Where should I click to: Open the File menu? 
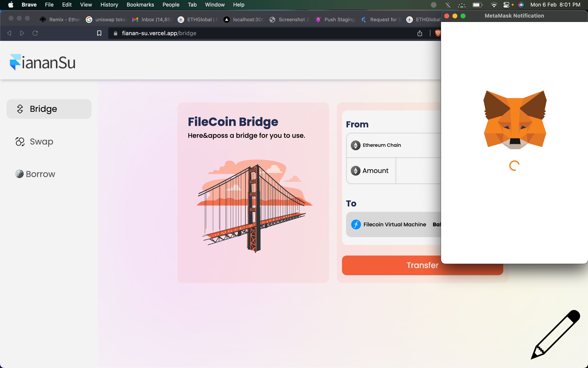(49, 5)
